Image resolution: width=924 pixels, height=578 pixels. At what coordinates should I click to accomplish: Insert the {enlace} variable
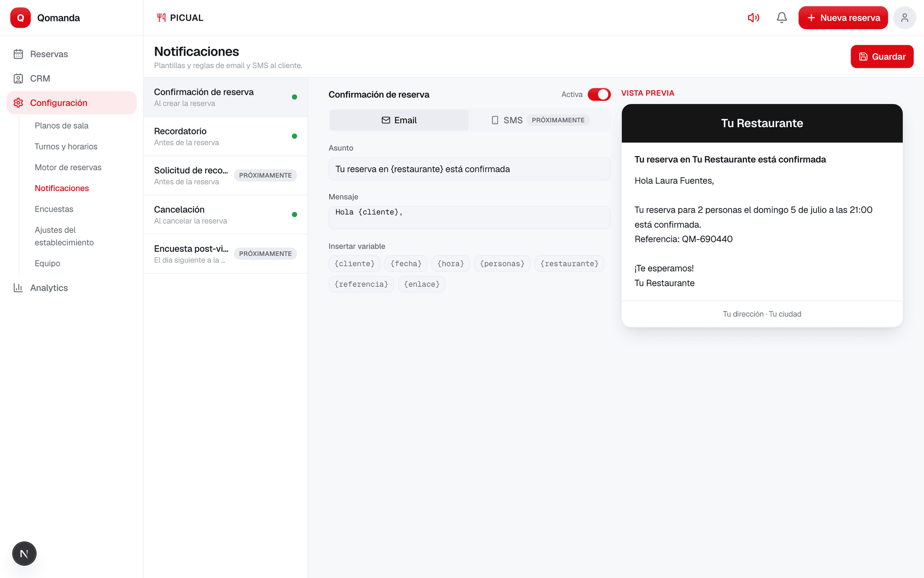point(422,284)
